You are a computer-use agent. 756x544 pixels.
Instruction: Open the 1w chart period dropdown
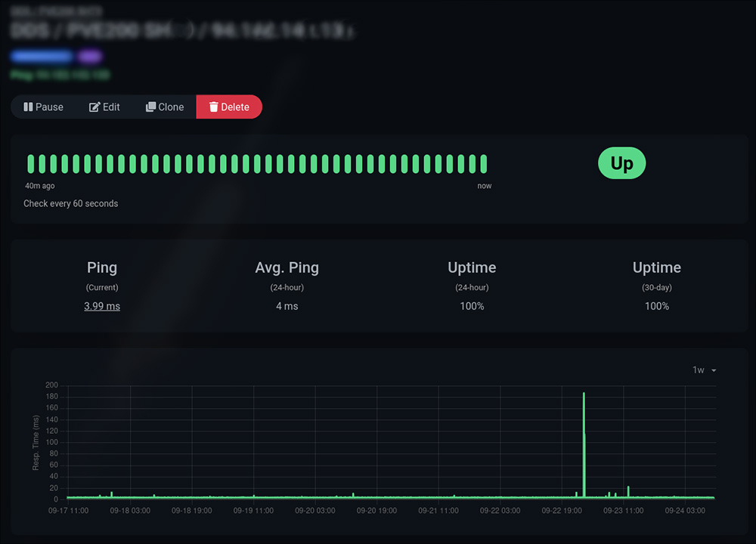coord(704,370)
